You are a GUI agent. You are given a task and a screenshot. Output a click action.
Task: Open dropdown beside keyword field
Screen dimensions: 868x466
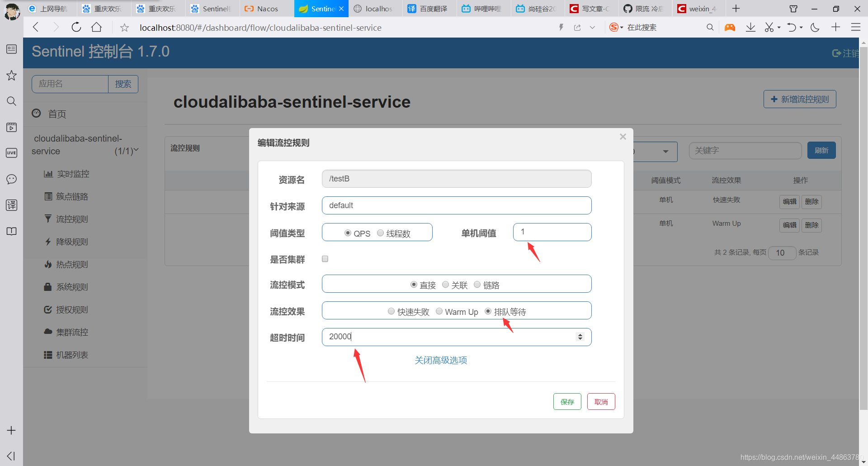[x=665, y=152]
